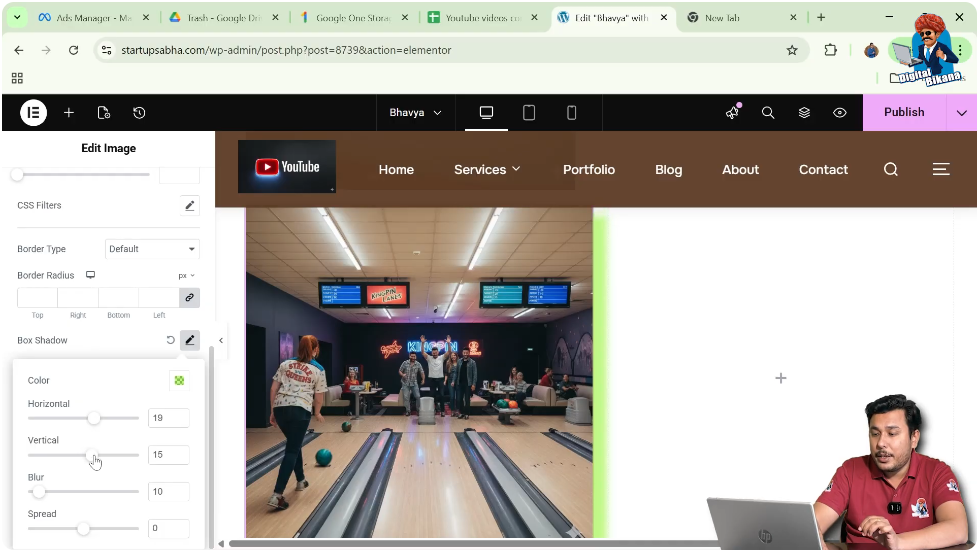This screenshot has height=551, width=979.
Task: Open the History clock icon
Action: [x=139, y=113]
